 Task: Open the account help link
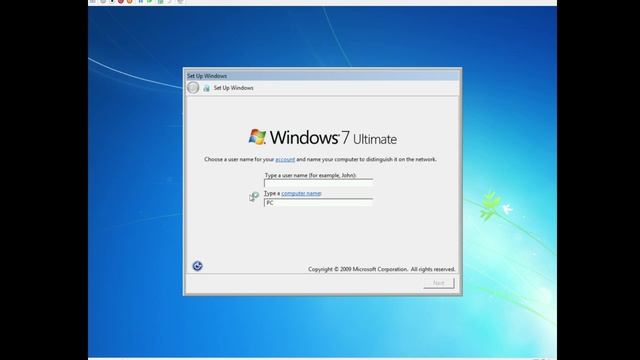click(x=285, y=159)
